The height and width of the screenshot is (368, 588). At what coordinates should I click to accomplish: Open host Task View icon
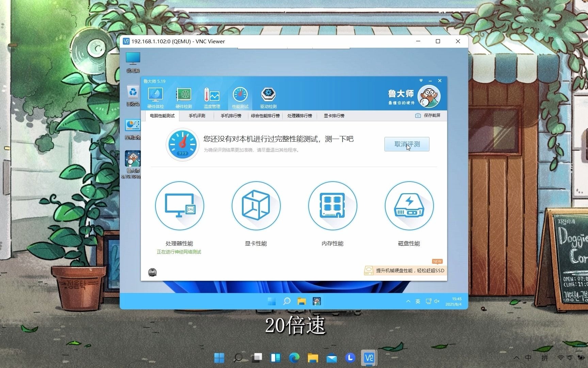tap(257, 358)
